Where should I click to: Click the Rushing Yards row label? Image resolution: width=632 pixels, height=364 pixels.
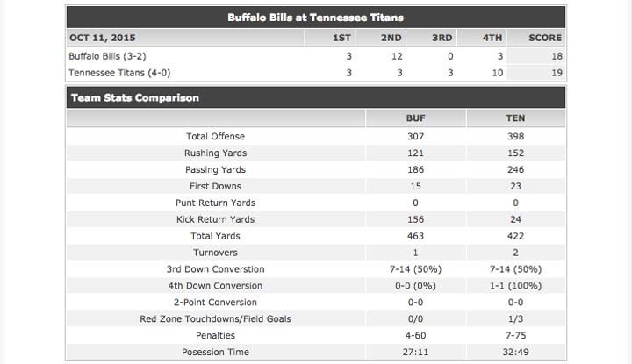tap(215, 153)
